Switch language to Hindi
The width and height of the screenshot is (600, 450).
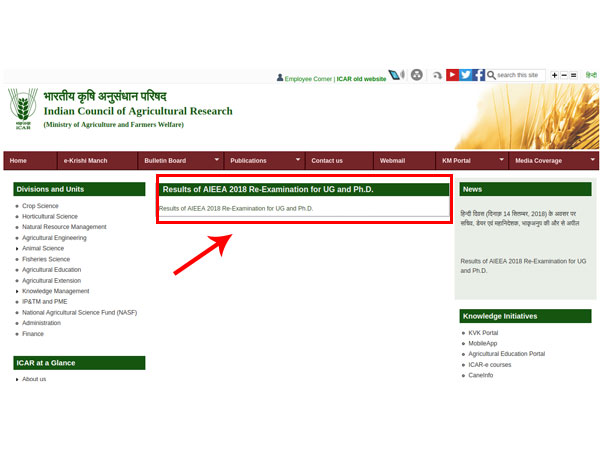pyautogui.click(x=591, y=75)
